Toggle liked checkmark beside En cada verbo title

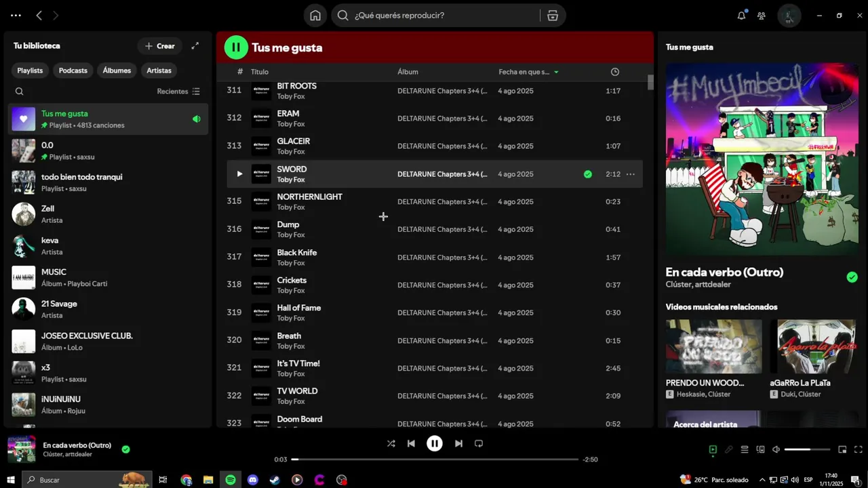(x=852, y=277)
